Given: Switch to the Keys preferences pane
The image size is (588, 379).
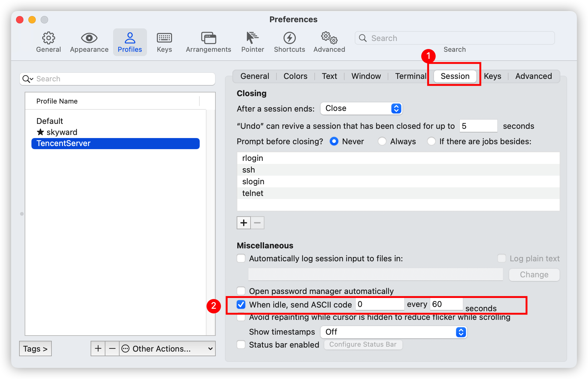Looking at the screenshot, I should (164, 42).
